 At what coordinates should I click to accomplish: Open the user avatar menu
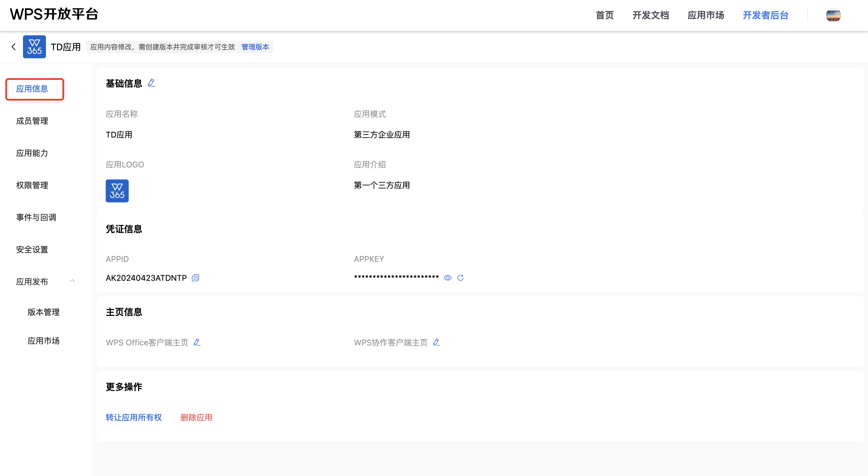point(833,15)
